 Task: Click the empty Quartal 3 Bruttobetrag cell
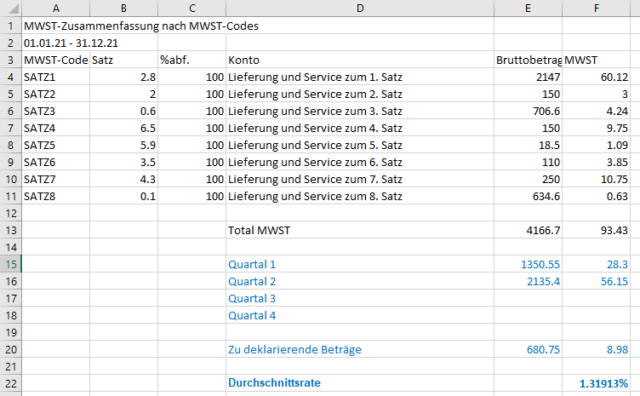528,298
